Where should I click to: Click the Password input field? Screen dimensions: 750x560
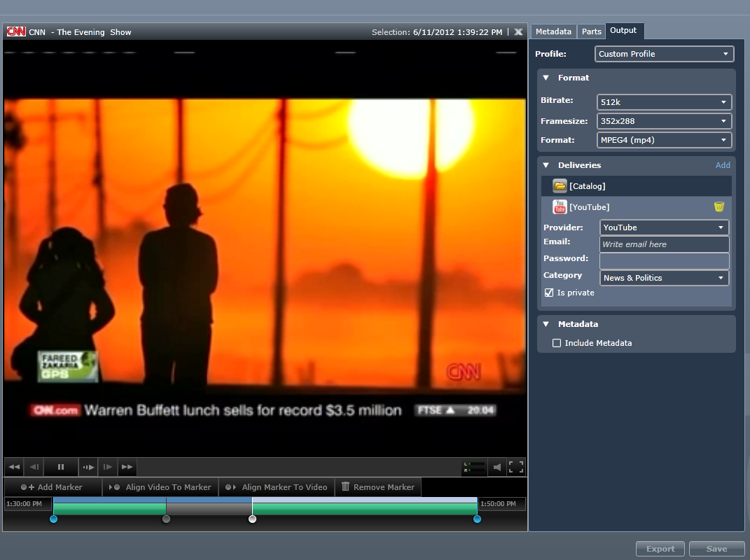coord(664,260)
